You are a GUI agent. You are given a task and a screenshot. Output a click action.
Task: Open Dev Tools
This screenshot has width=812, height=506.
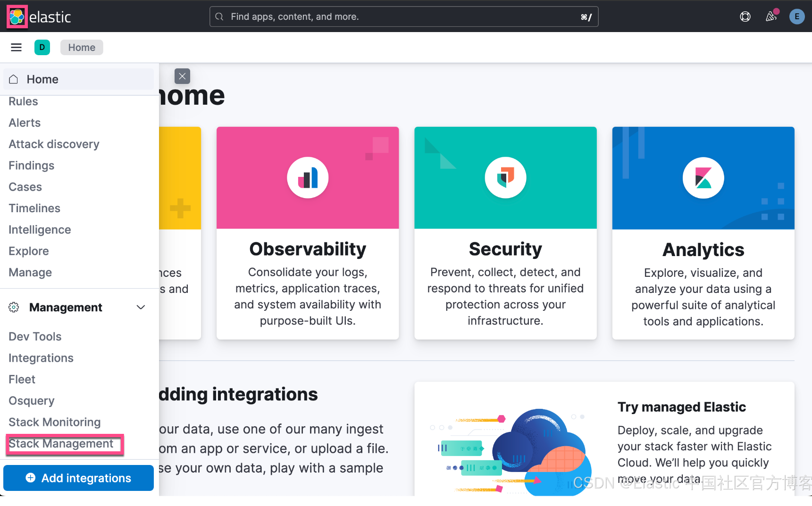[35, 337]
